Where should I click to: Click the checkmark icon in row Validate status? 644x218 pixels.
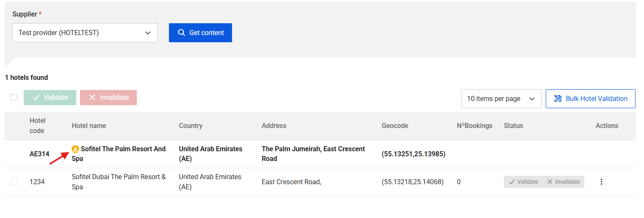tap(512, 182)
